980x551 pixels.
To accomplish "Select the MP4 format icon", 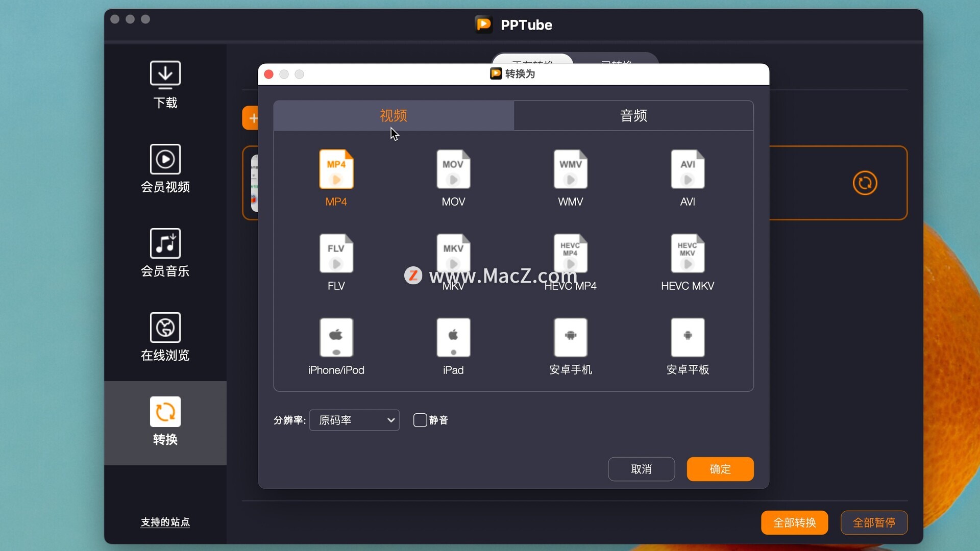I will tap(336, 169).
